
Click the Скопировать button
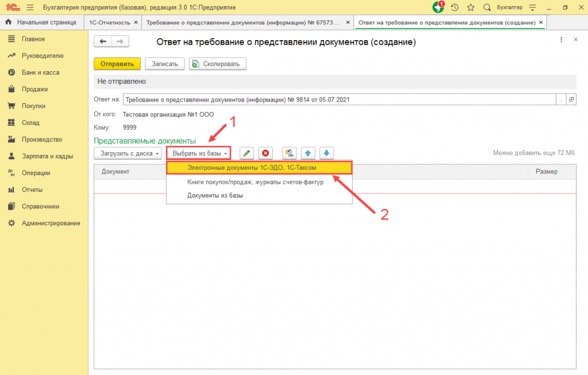(x=218, y=64)
